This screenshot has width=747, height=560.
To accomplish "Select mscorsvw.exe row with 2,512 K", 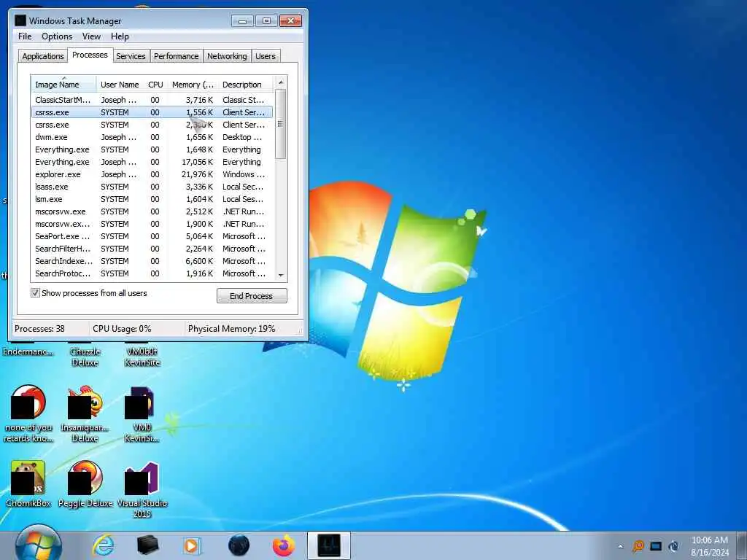I will point(152,211).
